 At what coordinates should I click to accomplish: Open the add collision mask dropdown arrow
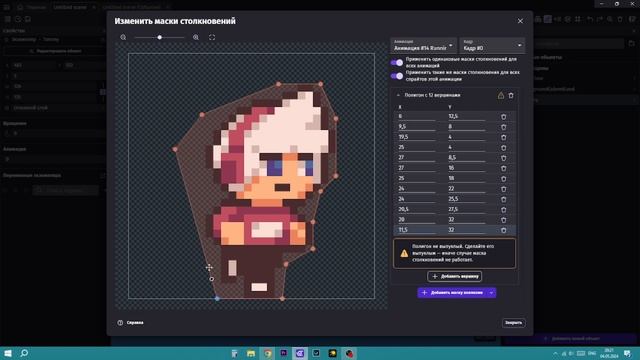pyautogui.click(x=491, y=293)
